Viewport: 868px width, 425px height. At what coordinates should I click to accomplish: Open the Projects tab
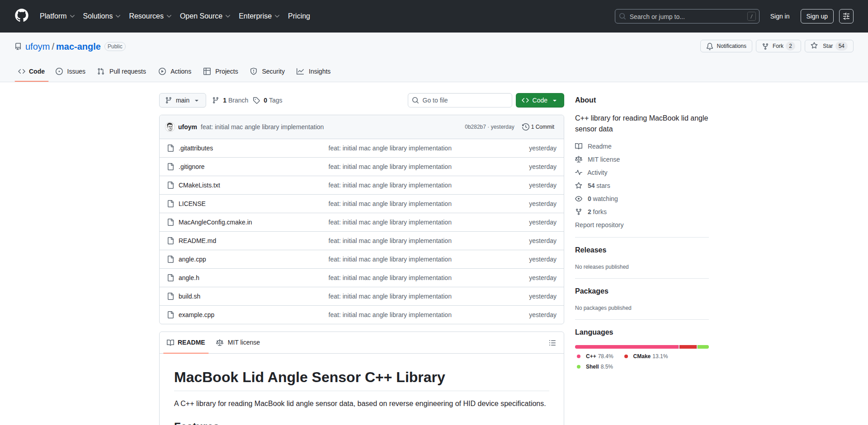(221, 71)
